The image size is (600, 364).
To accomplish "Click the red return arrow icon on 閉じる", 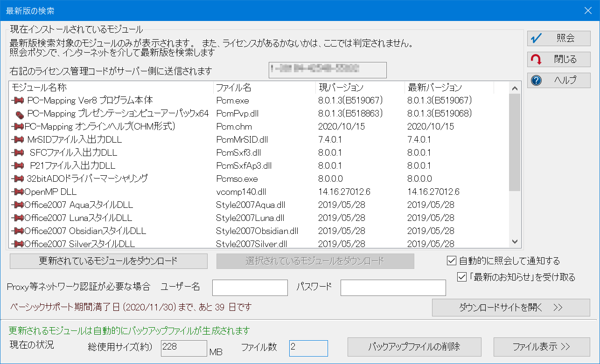I will pyautogui.click(x=537, y=59).
